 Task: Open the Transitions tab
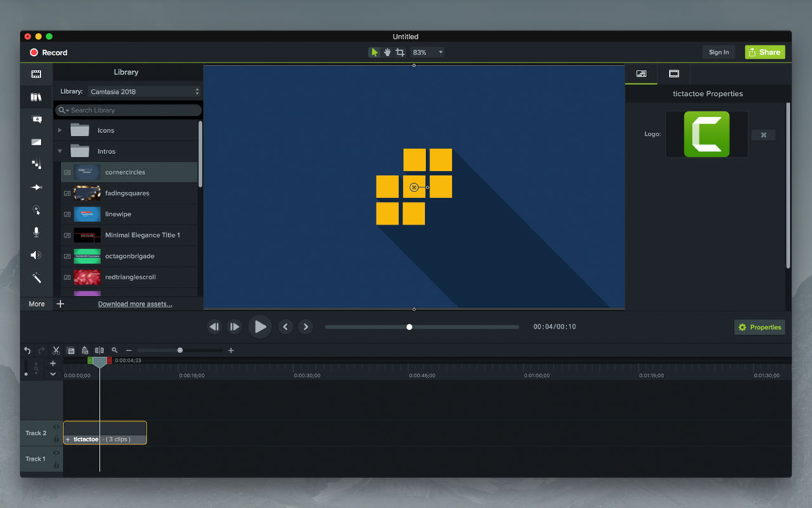click(36, 142)
